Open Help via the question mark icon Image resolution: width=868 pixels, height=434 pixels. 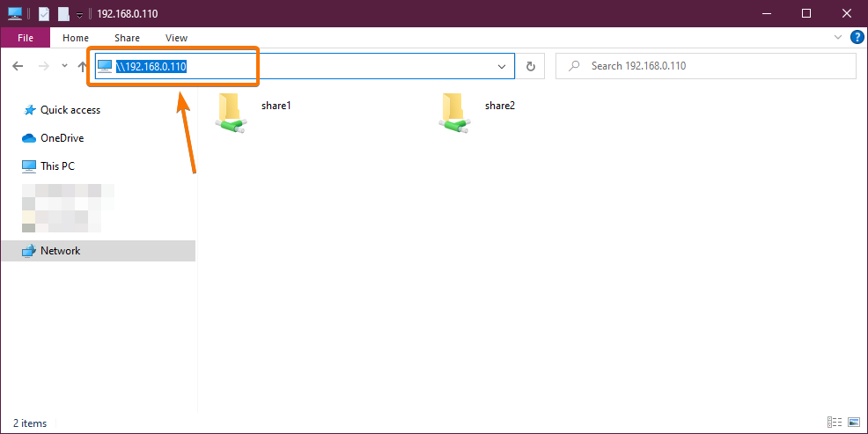tap(857, 37)
